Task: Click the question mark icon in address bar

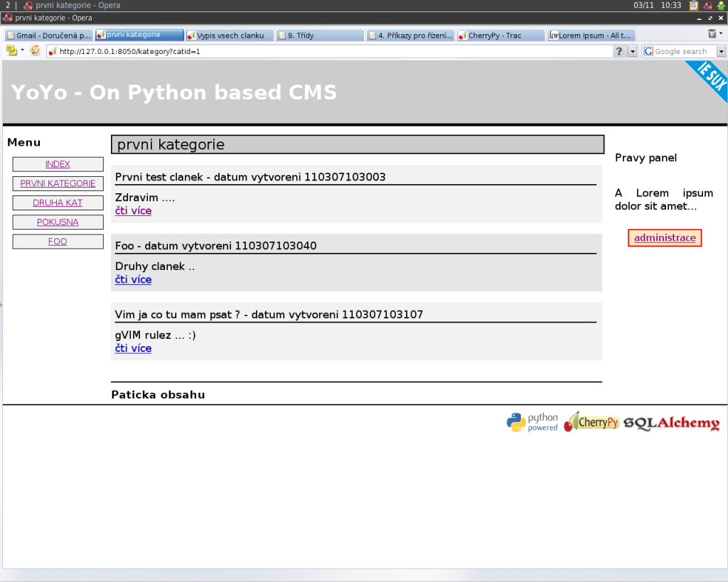Action: click(x=619, y=51)
